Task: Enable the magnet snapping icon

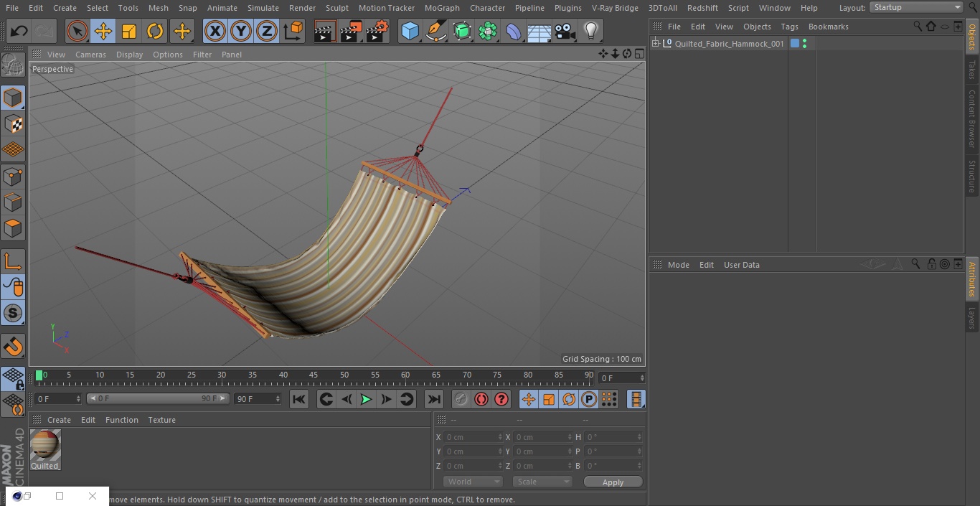Action: 14,346
